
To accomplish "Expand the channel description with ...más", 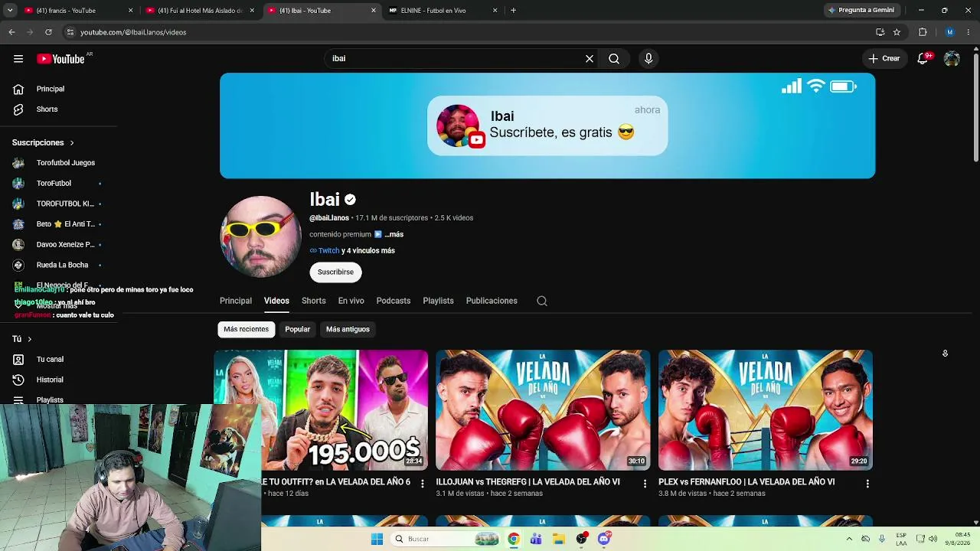I will pos(394,234).
